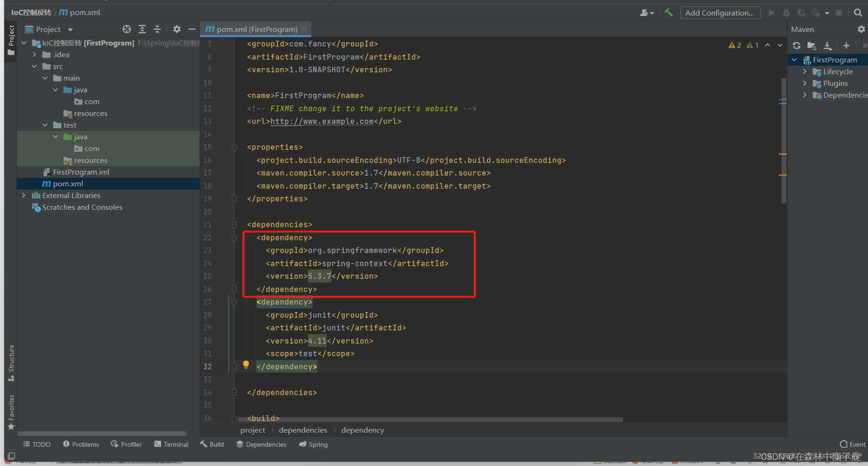Click the warnings indicator with count 2
This screenshot has width=868, height=466.
click(735, 45)
